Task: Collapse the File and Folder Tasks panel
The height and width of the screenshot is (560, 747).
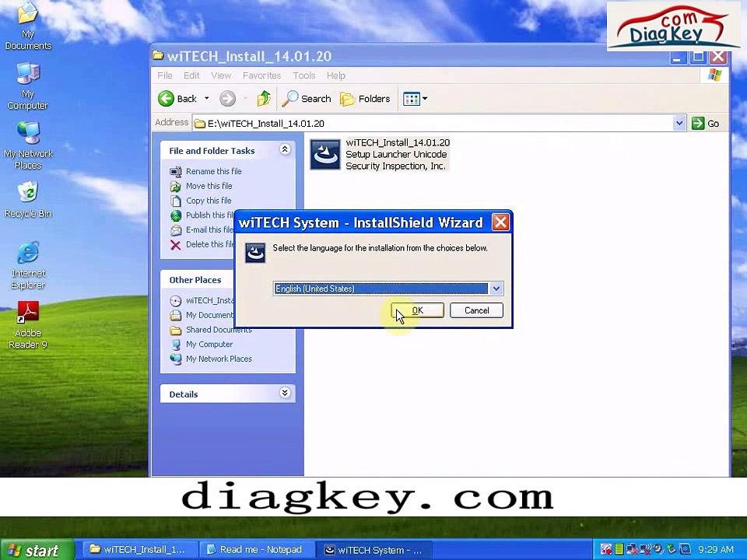Action: click(285, 149)
